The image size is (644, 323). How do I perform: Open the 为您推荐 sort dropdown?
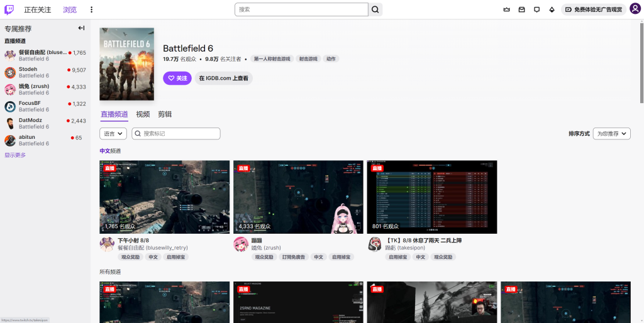[x=611, y=133]
